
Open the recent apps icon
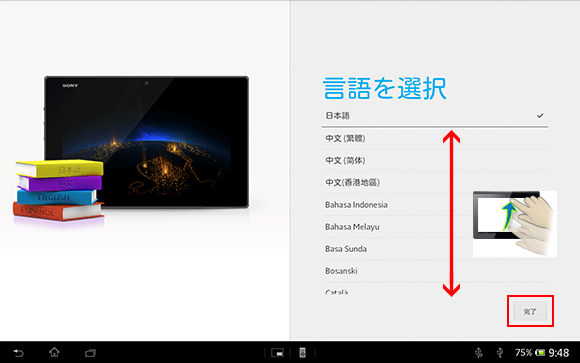pyautogui.click(x=90, y=353)
